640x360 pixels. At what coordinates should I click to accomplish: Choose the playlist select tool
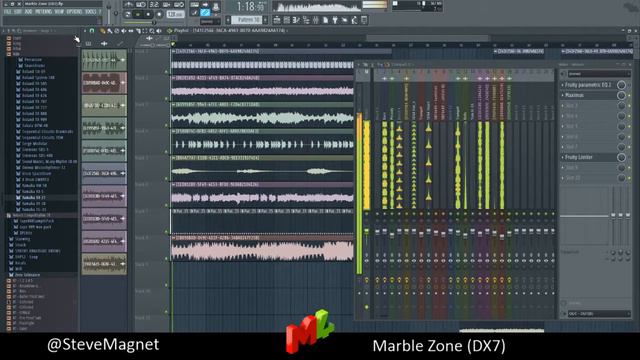[x=145, y=31]
